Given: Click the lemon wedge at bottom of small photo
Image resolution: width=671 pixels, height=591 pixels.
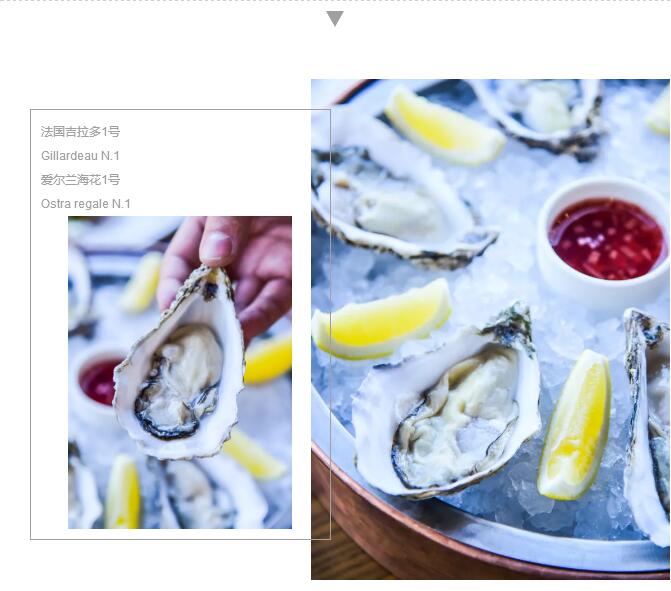Looking at the screenshot, I should point(123,492).
